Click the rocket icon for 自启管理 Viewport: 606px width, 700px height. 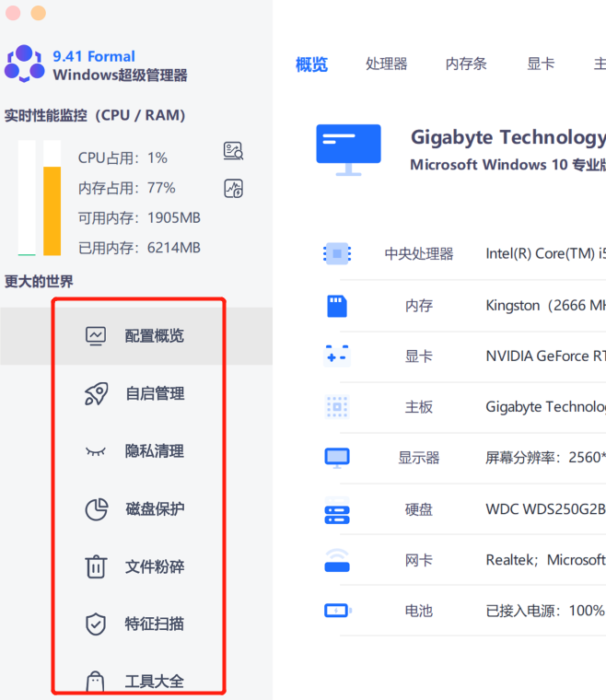96,394
